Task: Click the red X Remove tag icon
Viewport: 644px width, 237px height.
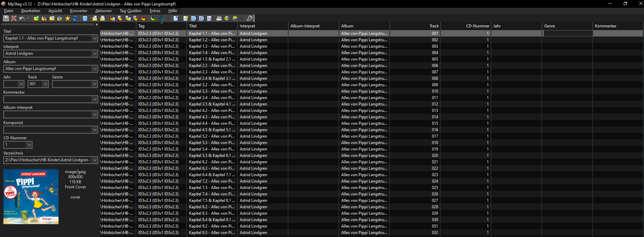Action: (x=14, y=18)
